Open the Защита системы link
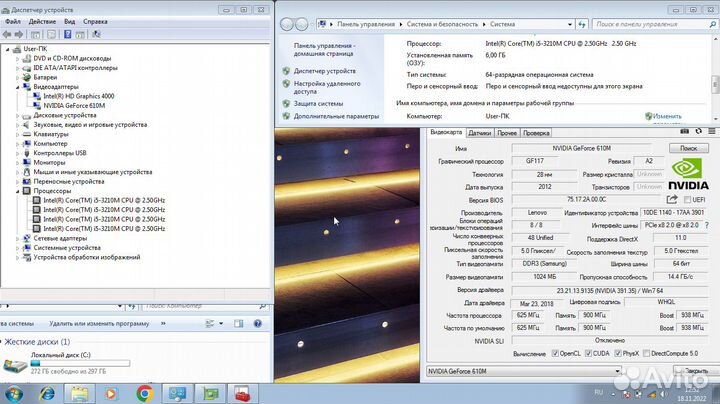The width and height of the screenshot is (720, 404). point(318,104)
